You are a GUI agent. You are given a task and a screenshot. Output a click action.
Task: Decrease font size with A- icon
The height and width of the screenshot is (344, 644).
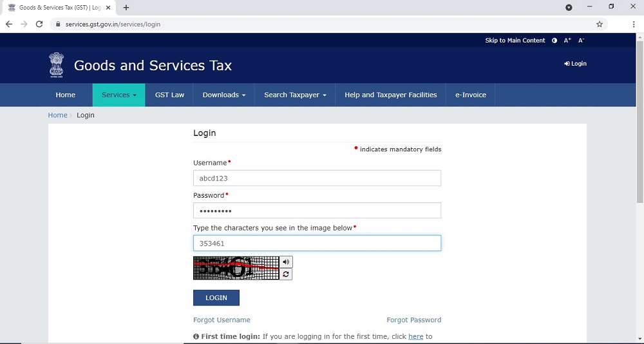pos(581,41)
